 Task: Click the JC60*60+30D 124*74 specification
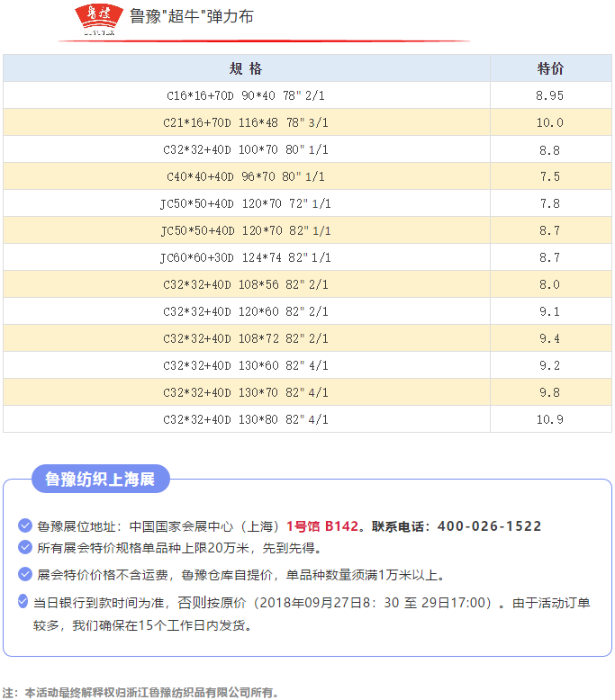246,257
